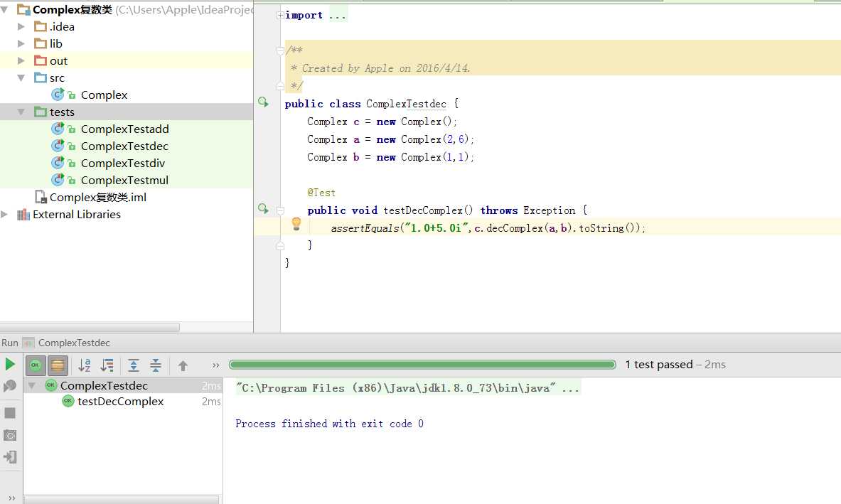
Task: Collapse all test results
Action: 156,365
